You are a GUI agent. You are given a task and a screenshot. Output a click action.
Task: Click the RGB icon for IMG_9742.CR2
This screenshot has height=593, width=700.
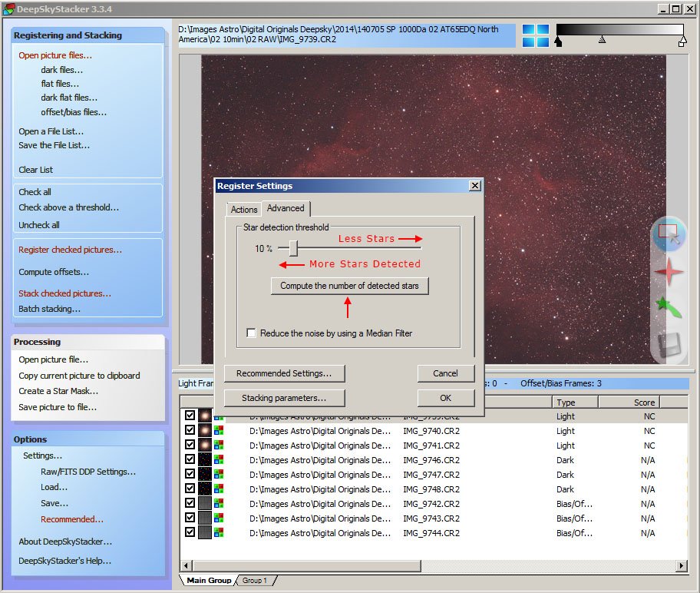(219, 503)
